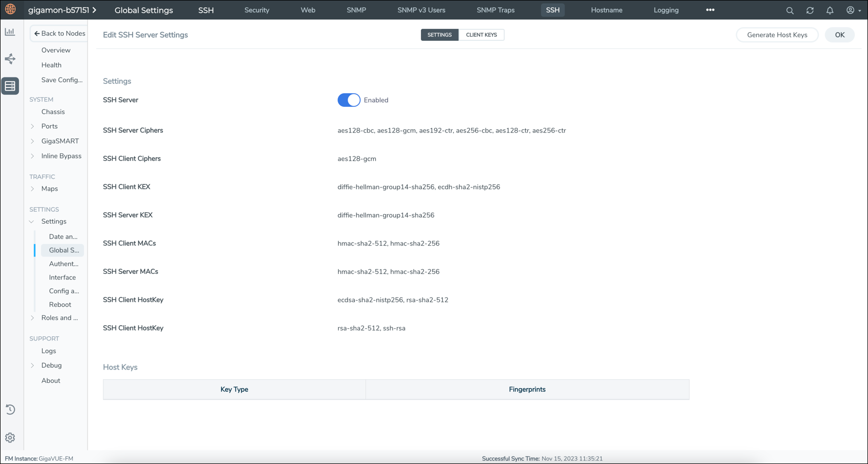Click the refresh icon in top bar
This screenshot has height=464, width=868.
tap(810, 10)
